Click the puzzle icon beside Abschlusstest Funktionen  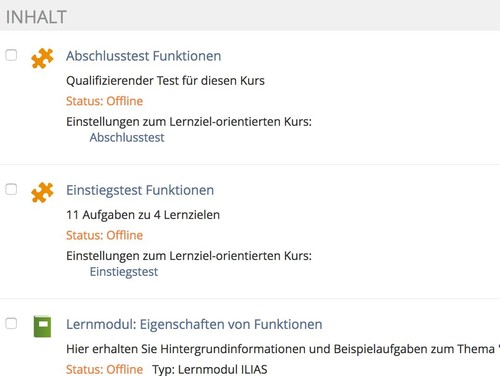click(x=42, y=58)
